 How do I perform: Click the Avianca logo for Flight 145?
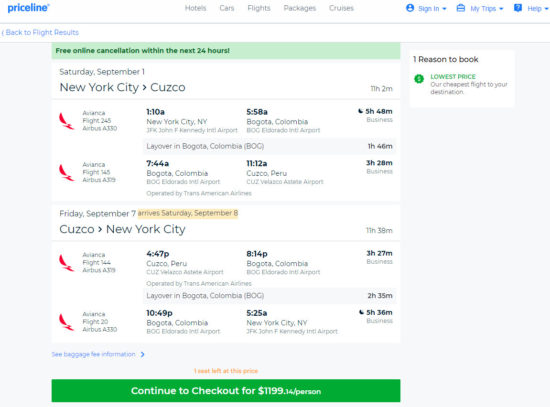point(66,173)
